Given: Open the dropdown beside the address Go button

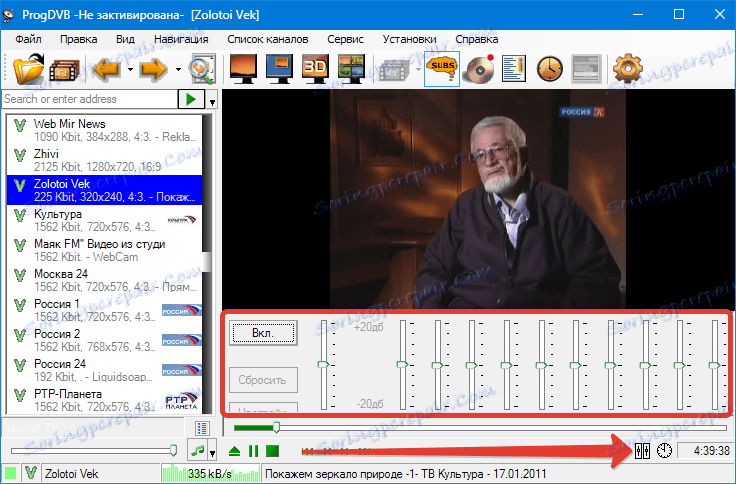Looking at the screenshot, I should [212, 101].
